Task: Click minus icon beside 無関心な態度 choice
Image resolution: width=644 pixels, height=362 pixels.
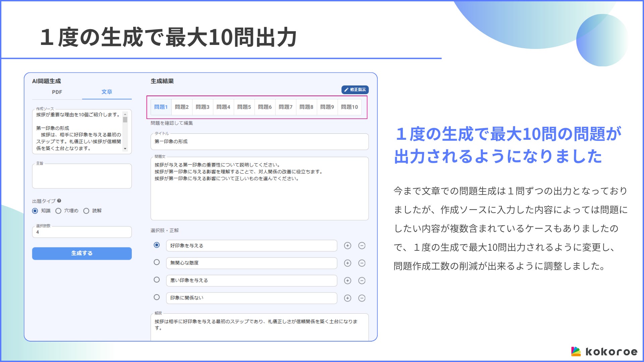Action: point(362,263)
